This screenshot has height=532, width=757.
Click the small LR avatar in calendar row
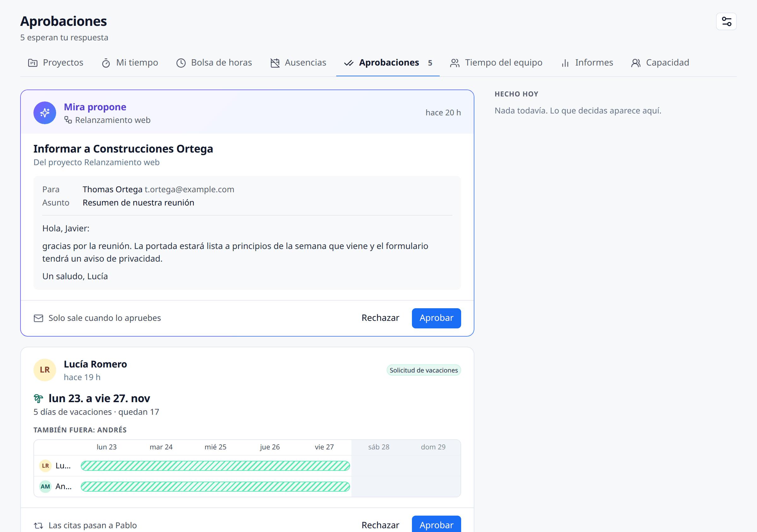45,465
